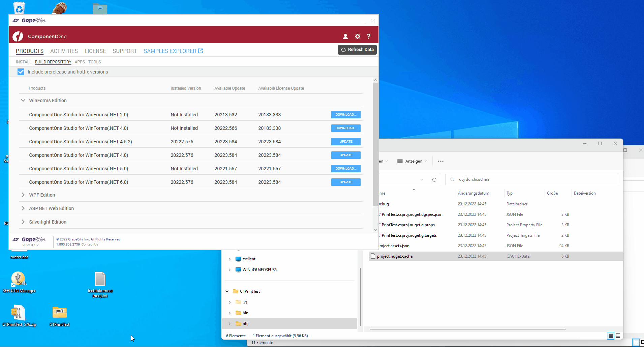
Task: Select the tsclient network computer icon
Action: pyautogui.click(x=238, y=259)
